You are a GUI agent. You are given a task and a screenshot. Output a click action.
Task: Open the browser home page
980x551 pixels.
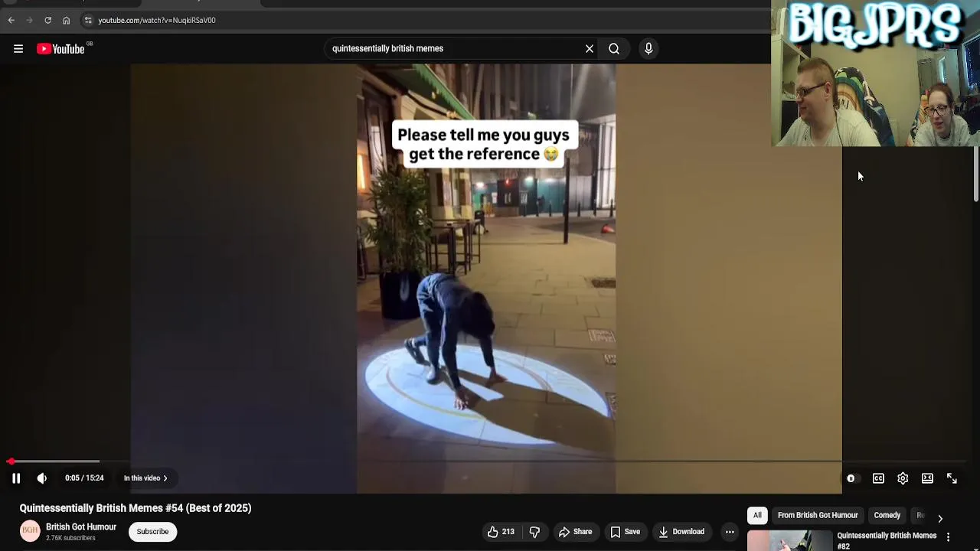pos(66,21)
